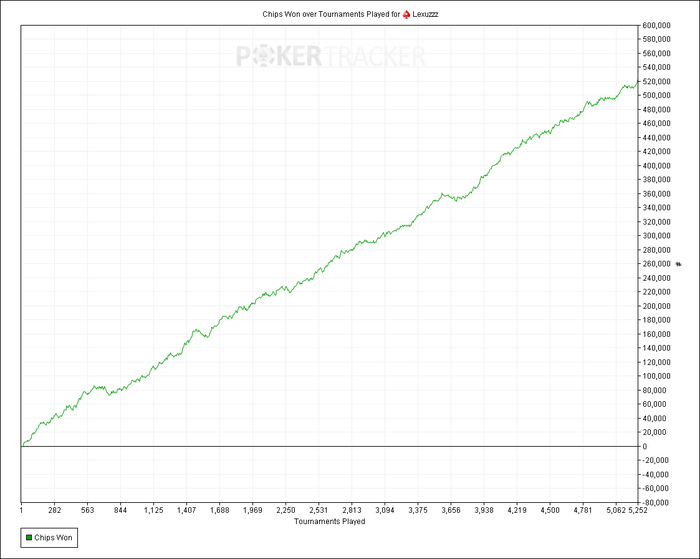This screenshot has width=700, height=559.
Task: Click the 563 x-axis tick label
Action: pos(88,510)
